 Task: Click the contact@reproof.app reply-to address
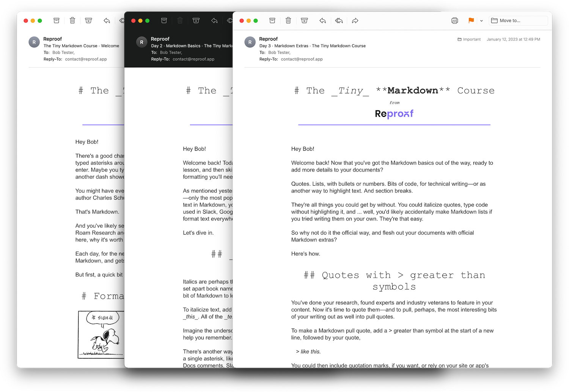[x=302, y=59]
